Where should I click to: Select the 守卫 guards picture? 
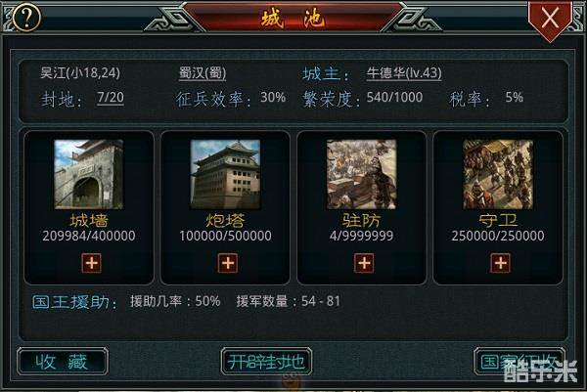[x=498, y=174]
